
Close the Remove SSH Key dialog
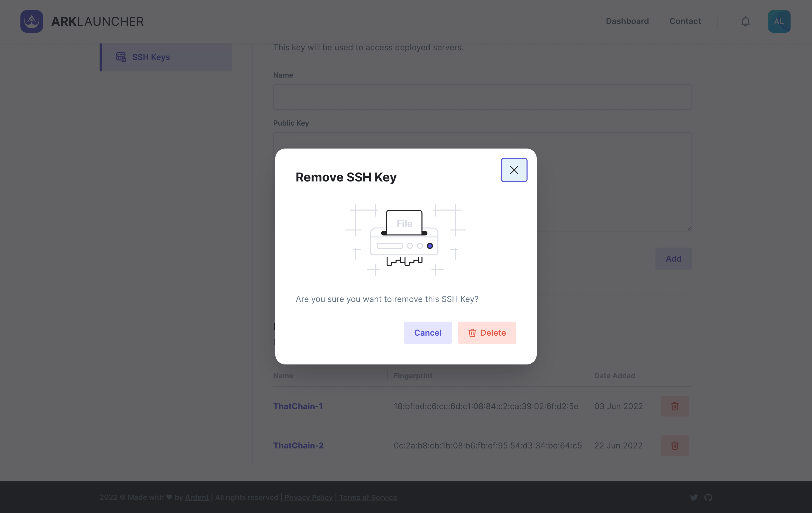pyautogui.click(x=514, y=170)
